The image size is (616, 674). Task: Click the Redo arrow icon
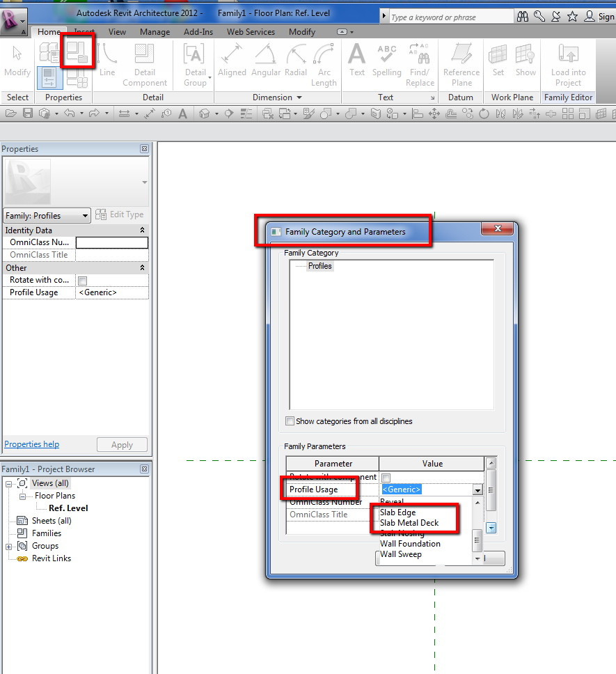click(94, 113)
